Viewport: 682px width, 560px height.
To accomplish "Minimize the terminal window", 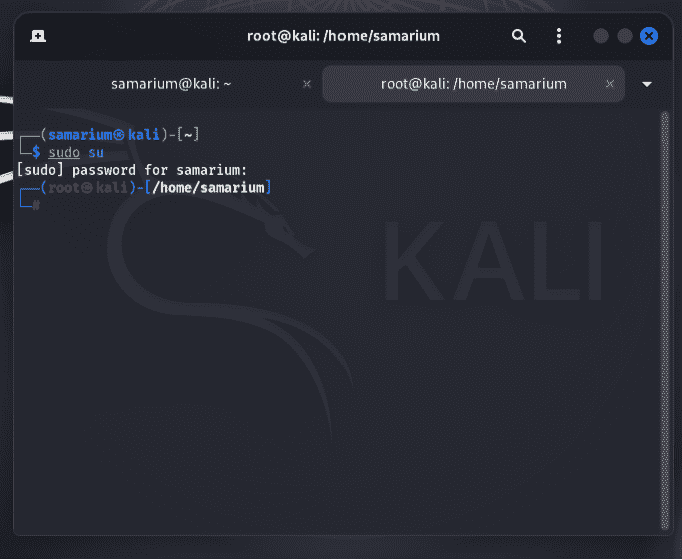I will tap(601, 36).
